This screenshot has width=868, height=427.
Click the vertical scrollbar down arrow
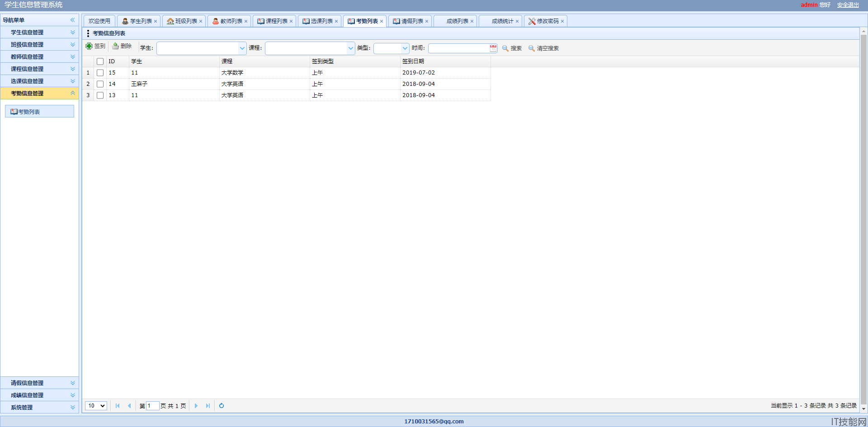[863, 409]
